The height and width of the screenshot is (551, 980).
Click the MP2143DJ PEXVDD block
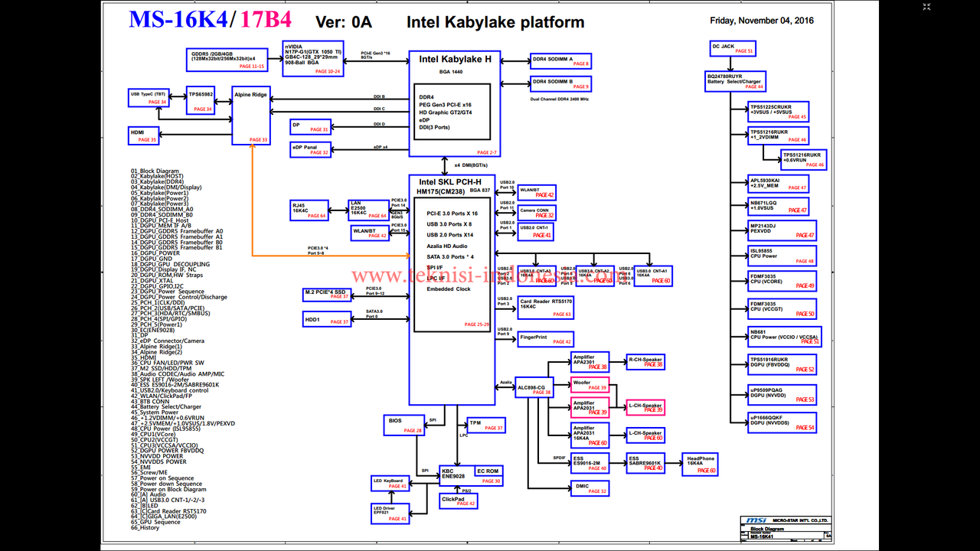pos(782,230)
